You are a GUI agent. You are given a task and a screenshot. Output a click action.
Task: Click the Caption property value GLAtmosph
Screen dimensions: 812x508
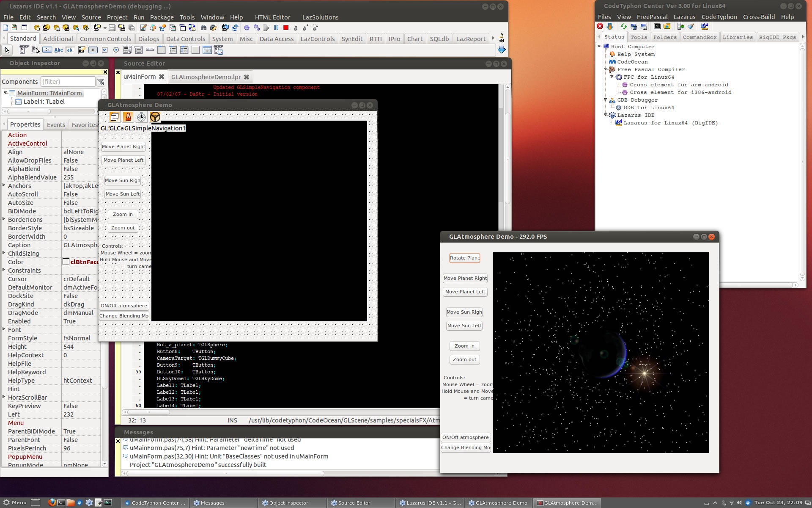tap(81, 245)
